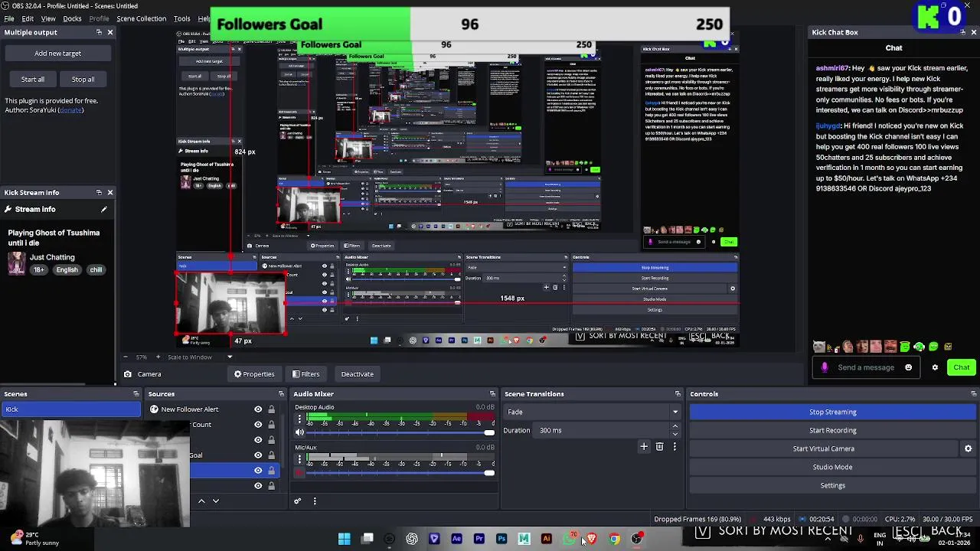
Task: Mute Desktop Audio speaker button
Action: point(299,432)
